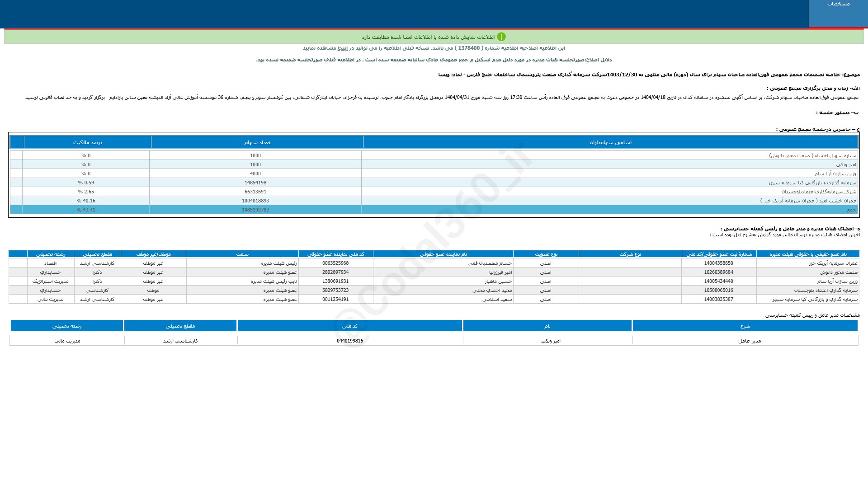Click share count 4000

(255, 174)
